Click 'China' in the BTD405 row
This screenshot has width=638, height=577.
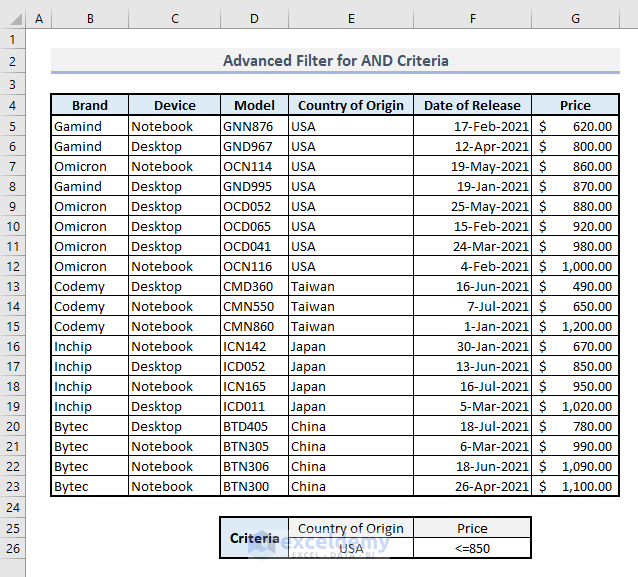click(351, 426)
